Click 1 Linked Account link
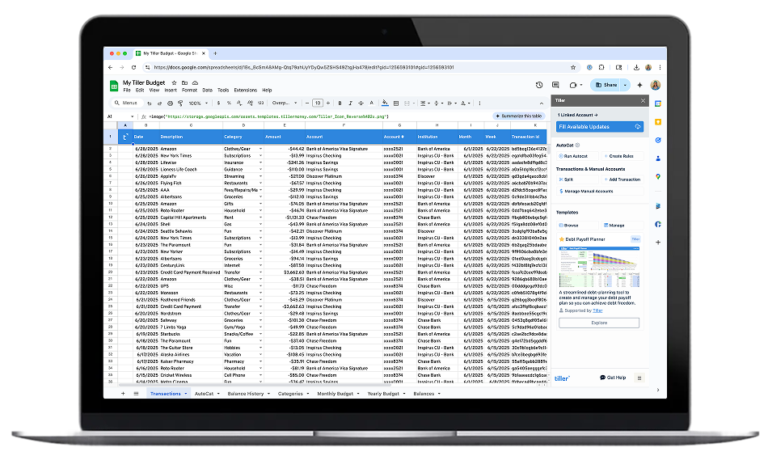 click(577, 115)
